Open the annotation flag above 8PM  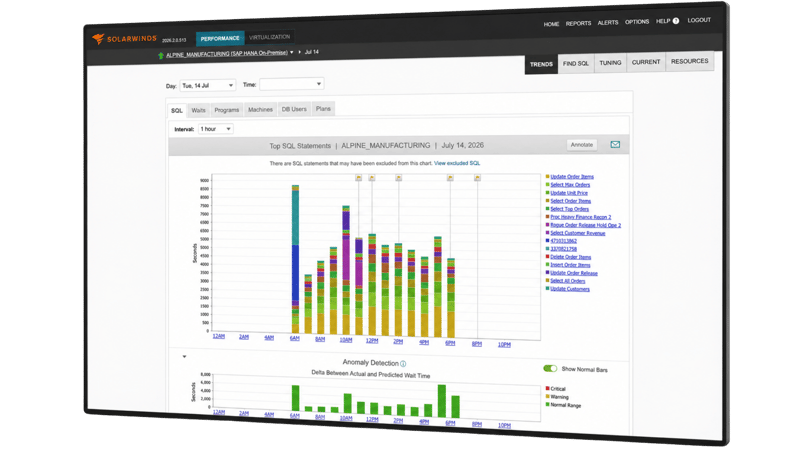tap(477, 178)
